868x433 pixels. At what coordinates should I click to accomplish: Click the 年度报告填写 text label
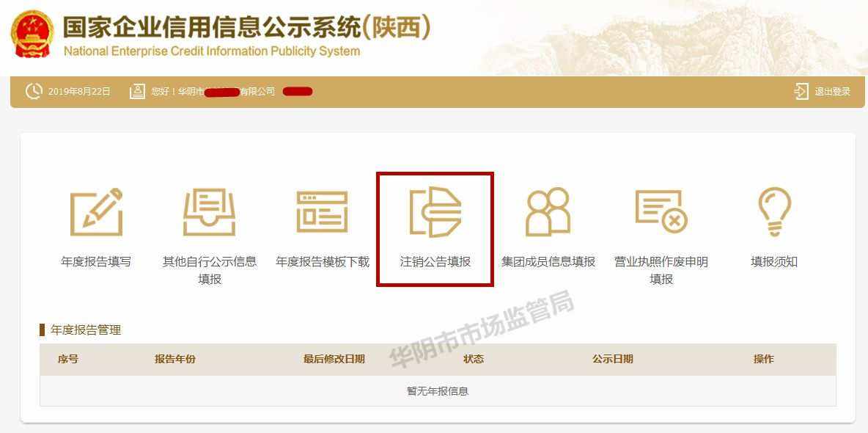tap(96, 262)
